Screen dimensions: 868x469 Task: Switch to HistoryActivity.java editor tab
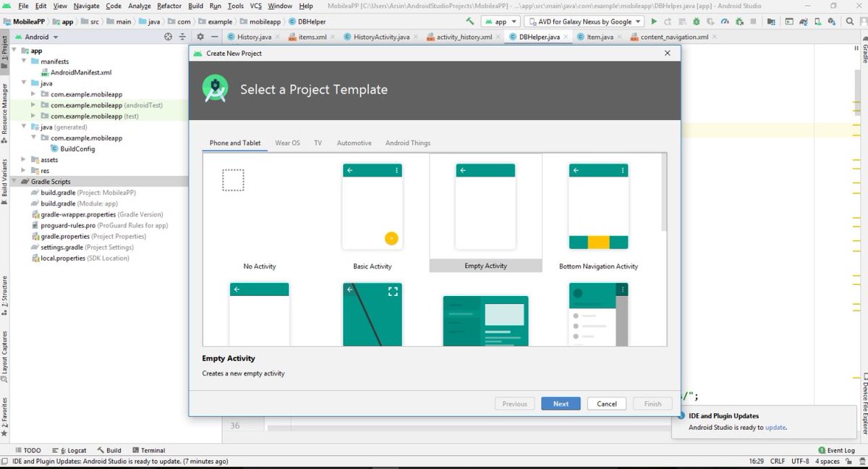click(381, 37)
